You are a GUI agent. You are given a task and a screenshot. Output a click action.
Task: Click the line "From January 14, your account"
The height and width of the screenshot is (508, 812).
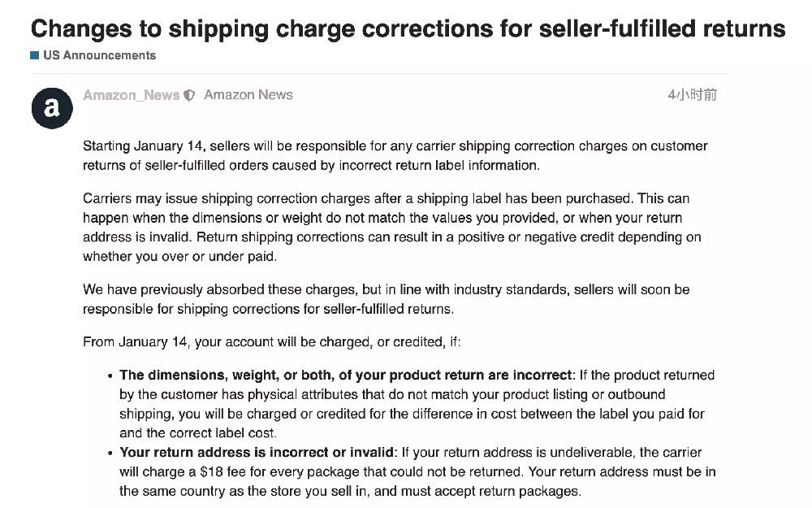pyautogui.click(x=271, y=341)
